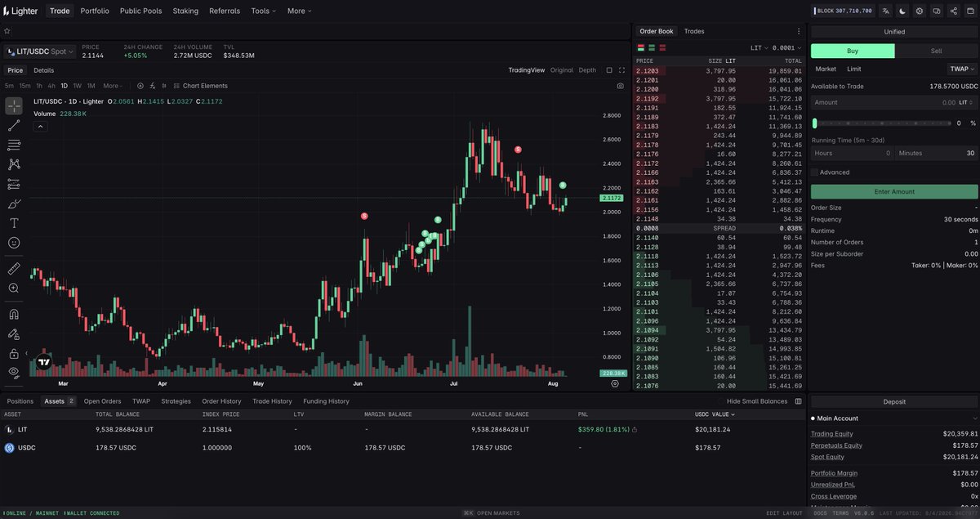Toggle lock all drawings padlock

(x=14, y=353)
